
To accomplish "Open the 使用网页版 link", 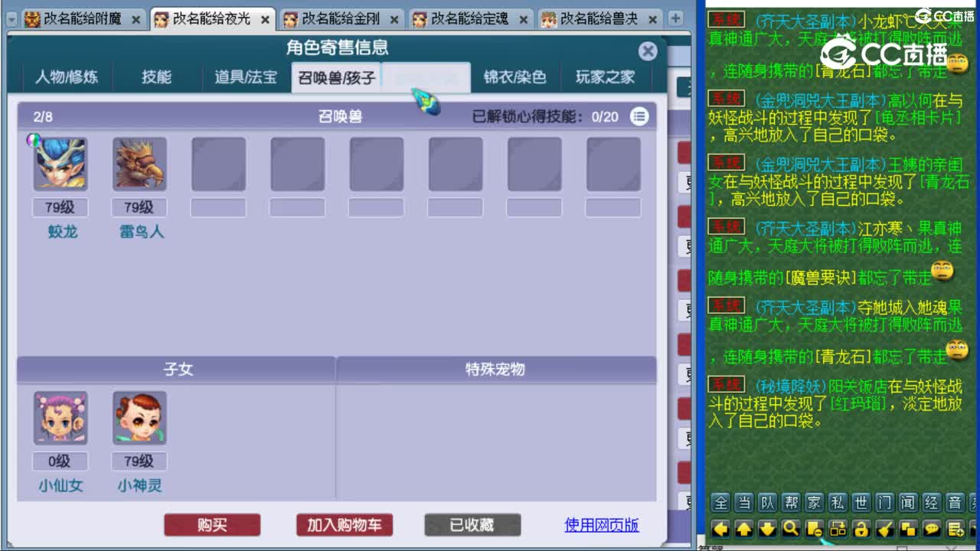I will 602,525.
